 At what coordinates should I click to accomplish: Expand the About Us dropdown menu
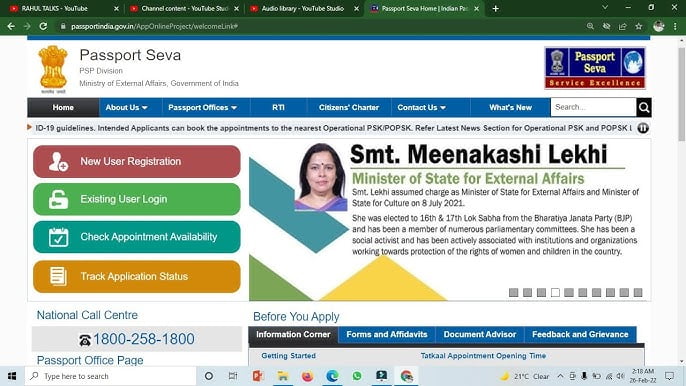[126, 108]
